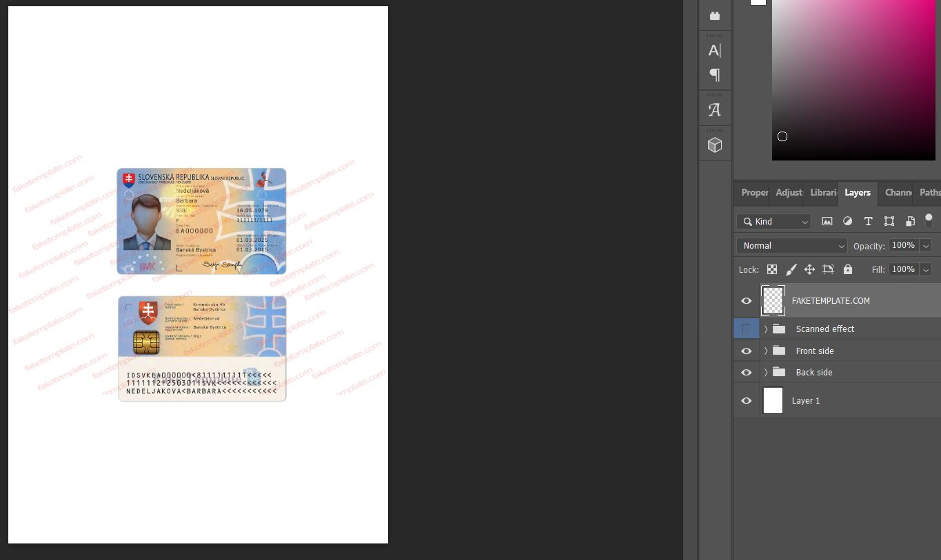Open the Normal blend mode dropdown
The height and width of the screenshot is (560, 941).
791,246
